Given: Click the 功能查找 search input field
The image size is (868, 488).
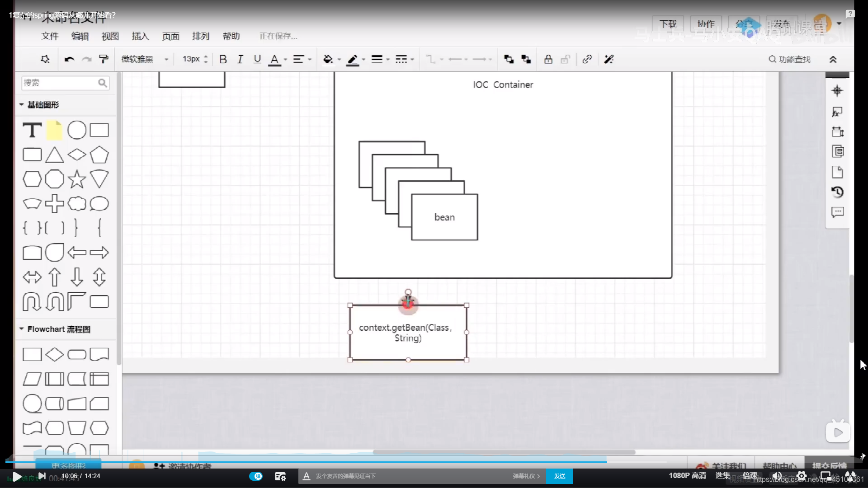Looking at the screenshot, I should point(790,59).
